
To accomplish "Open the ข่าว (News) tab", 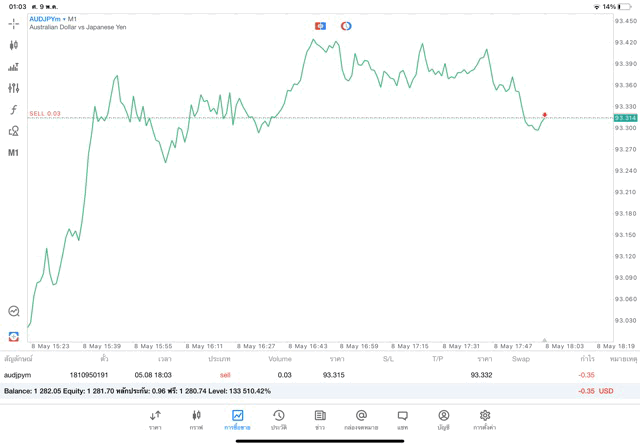I will (x=320, y=419).
